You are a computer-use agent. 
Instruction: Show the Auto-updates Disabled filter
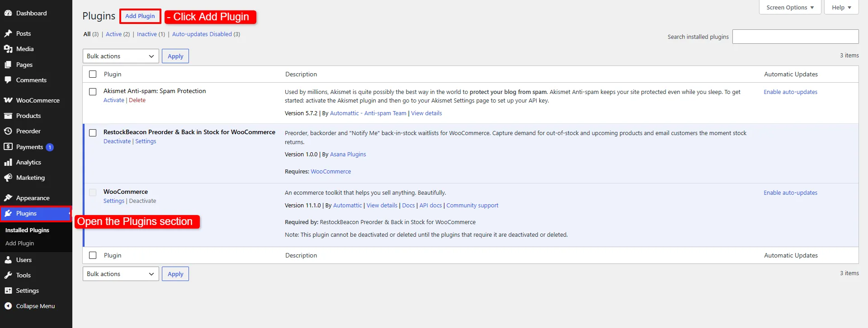[x=202, y=34]
